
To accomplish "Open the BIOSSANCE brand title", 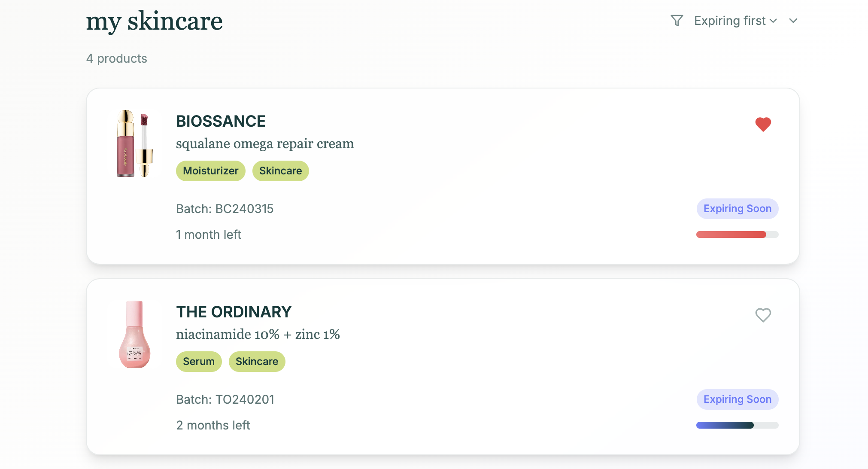I will [221, 122].
